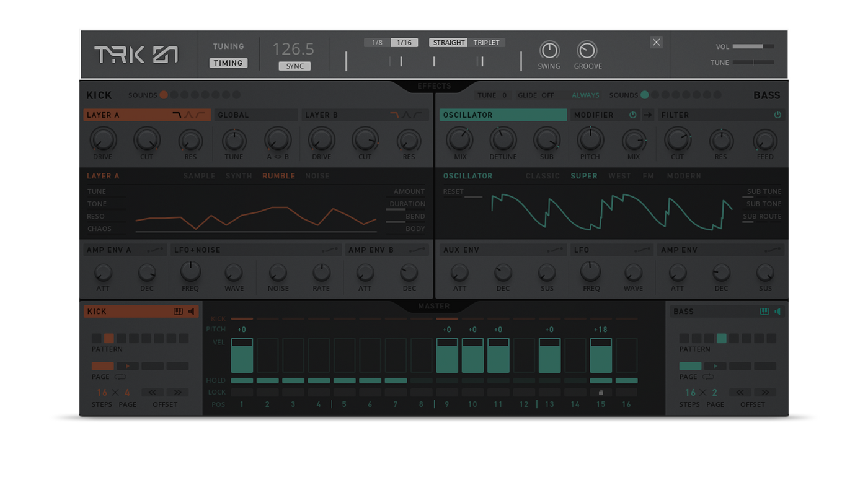Viewport: 868px width, 498px height.
Task: Click the Modifier routing arrow icon
Action: pyautogui.click(x=648, y=115)
